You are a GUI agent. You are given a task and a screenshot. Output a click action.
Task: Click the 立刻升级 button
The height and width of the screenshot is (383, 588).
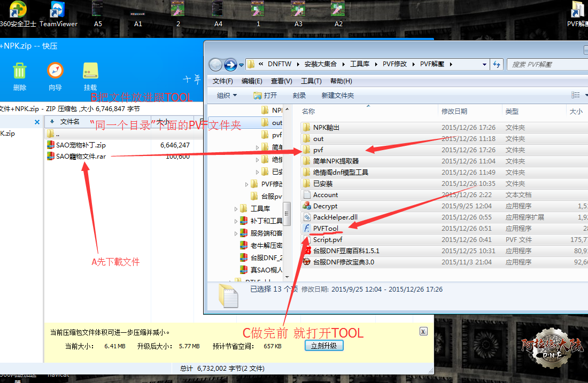(323, 346)
